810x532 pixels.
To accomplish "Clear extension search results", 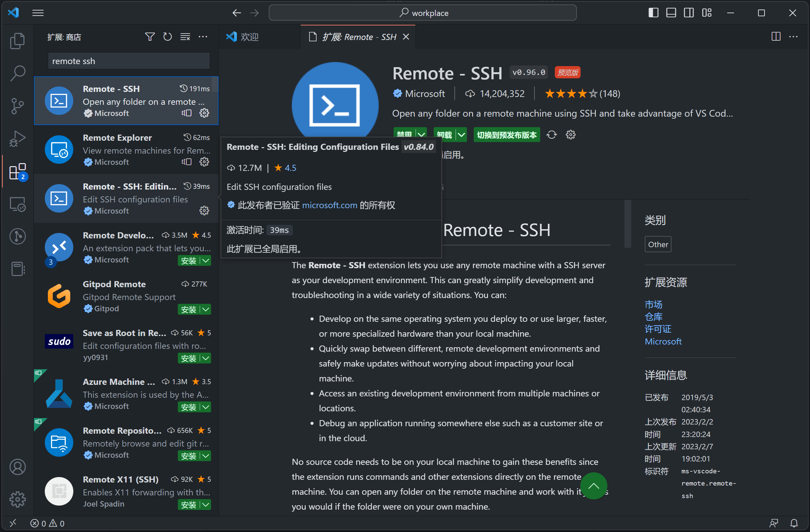I will pos(185,37).
